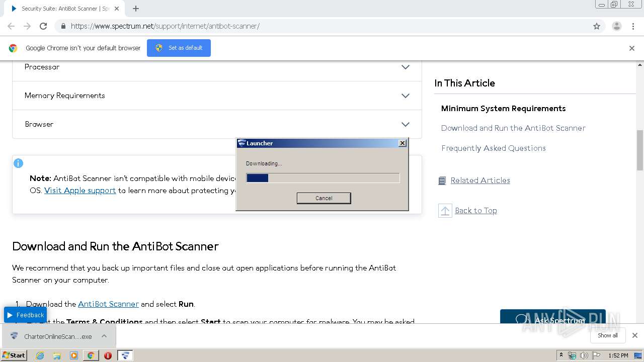
Task: Show all downloads
Action: (x=607, y=335)
